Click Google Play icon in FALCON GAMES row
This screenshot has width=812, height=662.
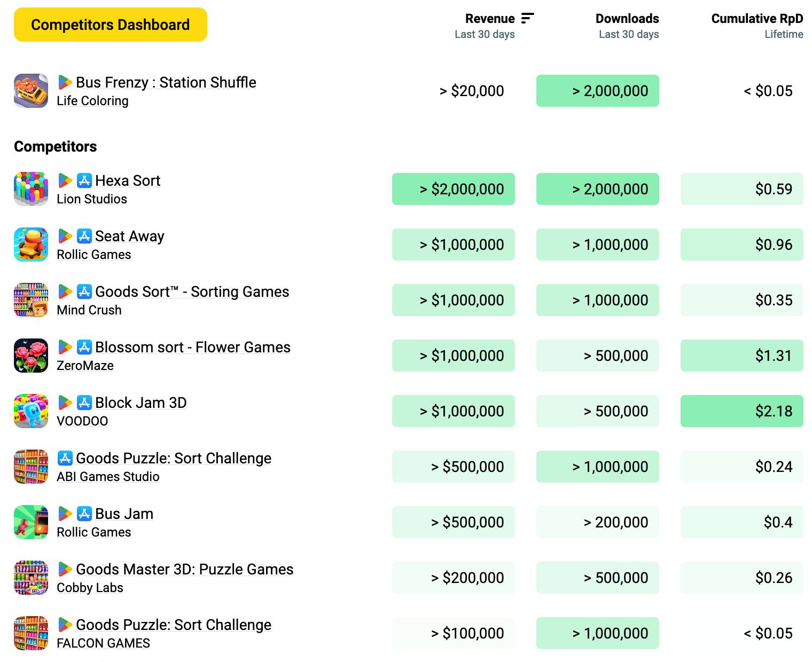click(x=65, y=625)
